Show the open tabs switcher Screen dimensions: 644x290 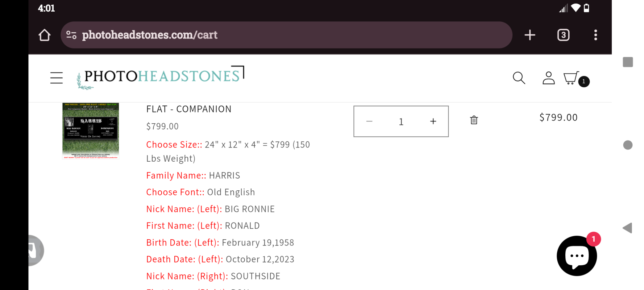click(x=563, y=35)
